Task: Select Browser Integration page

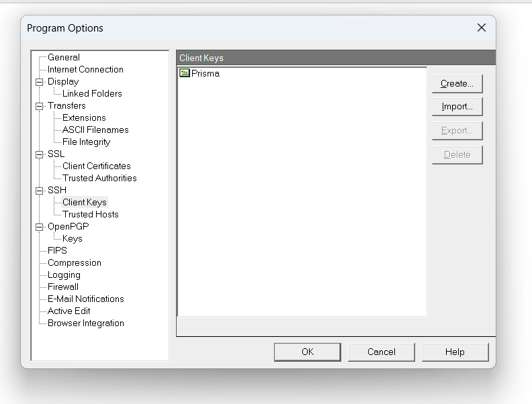Action: tap(86, 323)
